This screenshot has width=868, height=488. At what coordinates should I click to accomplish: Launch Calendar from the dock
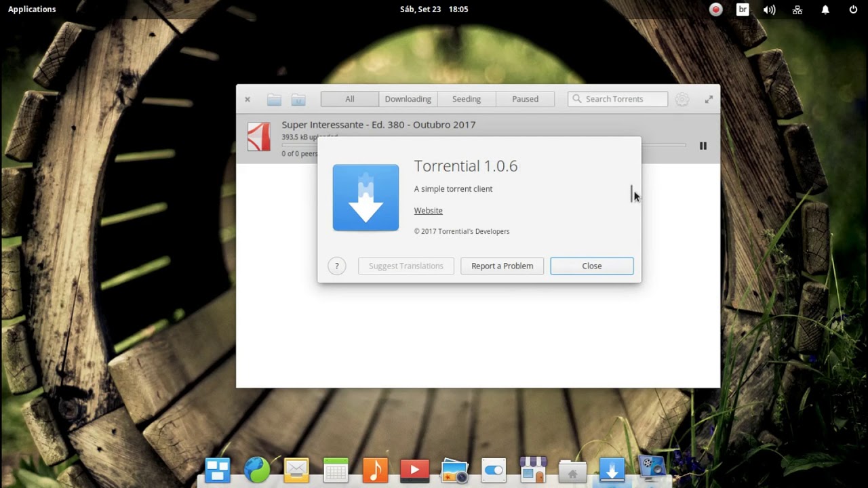tap(336, 470)
